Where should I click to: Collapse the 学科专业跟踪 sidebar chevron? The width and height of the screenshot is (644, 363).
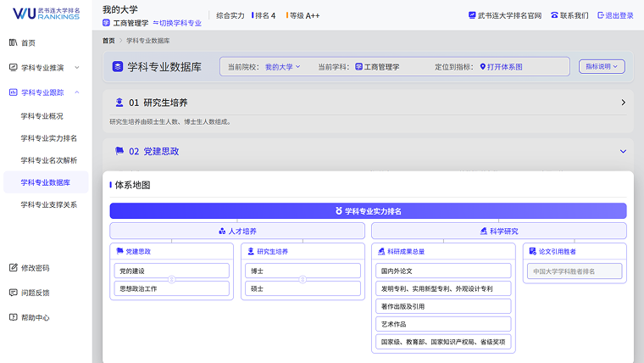pyautogui.click(x=77, y=92)
